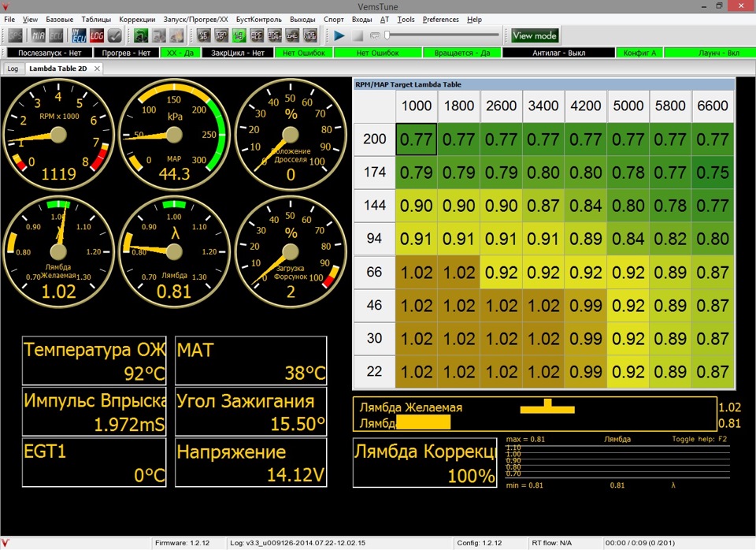Click the Firmware: 1.2.12 status entry
The width and height of the screenshot is (756, 550).
[182, 543]
